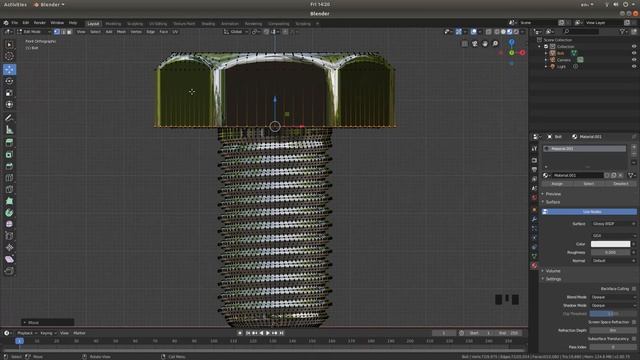The width and height of the screenshot is (640, 360).
Task: Open the GGX distribution dropdown
Action: pos(613,236)
